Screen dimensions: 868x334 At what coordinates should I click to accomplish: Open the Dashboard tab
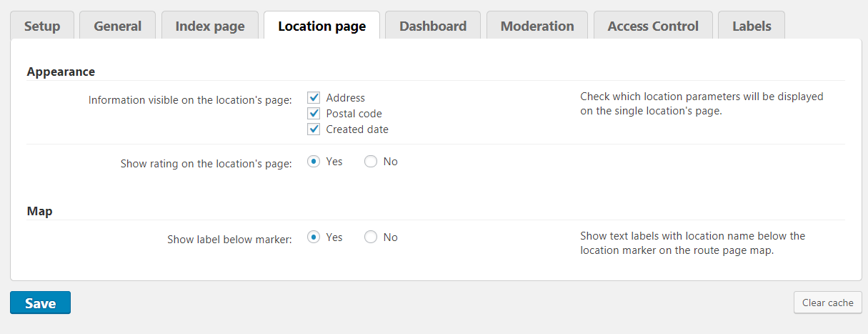click(x=433, y=26)
